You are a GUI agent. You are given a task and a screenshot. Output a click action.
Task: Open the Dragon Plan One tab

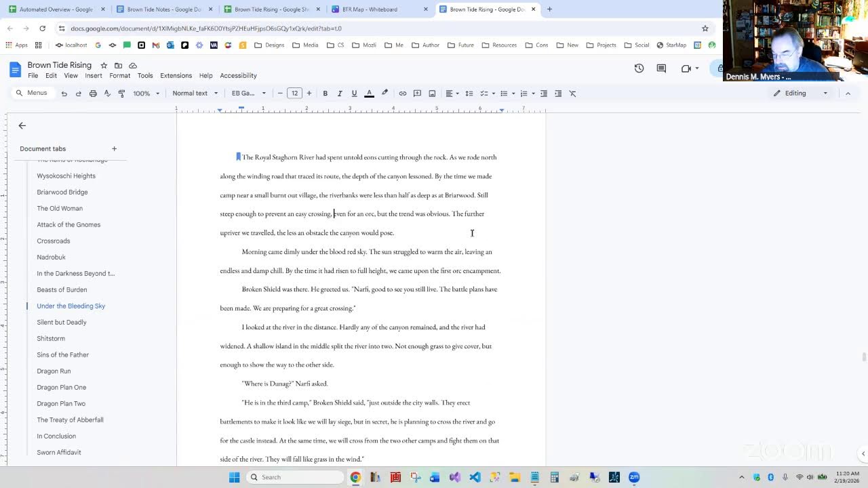[62, 387]
